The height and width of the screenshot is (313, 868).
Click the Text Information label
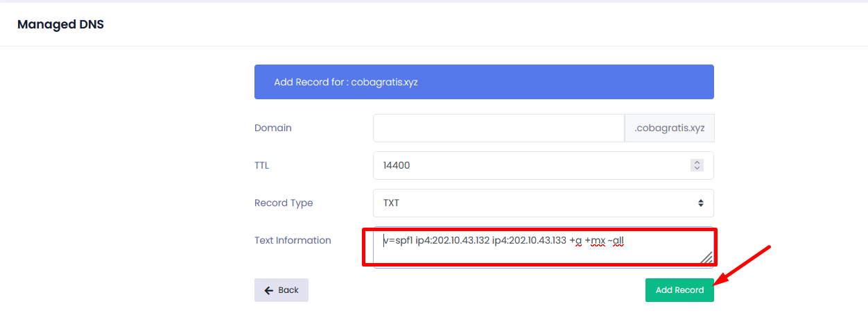pos(293,241)
